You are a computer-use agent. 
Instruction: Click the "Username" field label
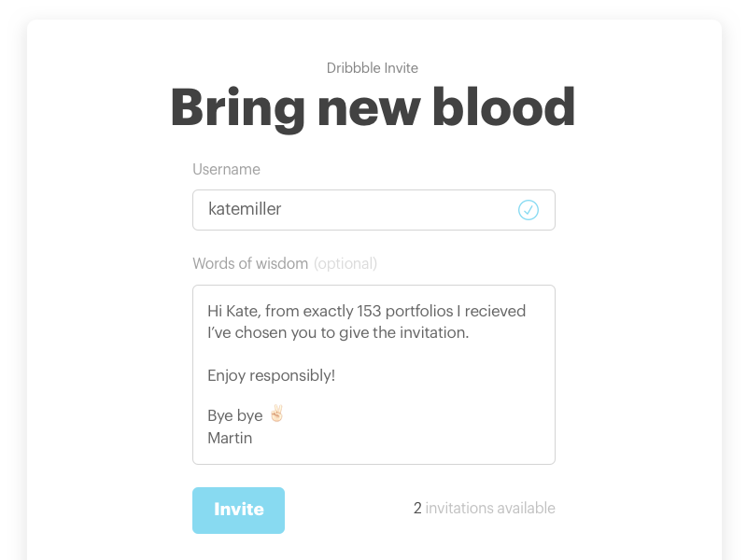pyautogui.click(x=226, y=170)
